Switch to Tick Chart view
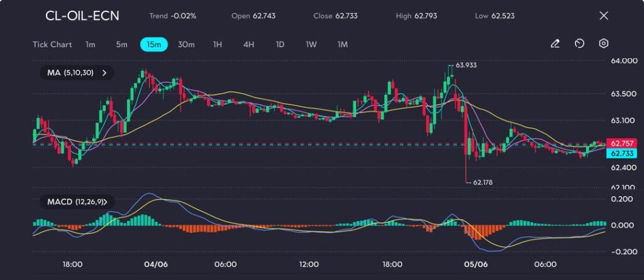This screenshot has width=644, height=280. click(x=52, y=45)
